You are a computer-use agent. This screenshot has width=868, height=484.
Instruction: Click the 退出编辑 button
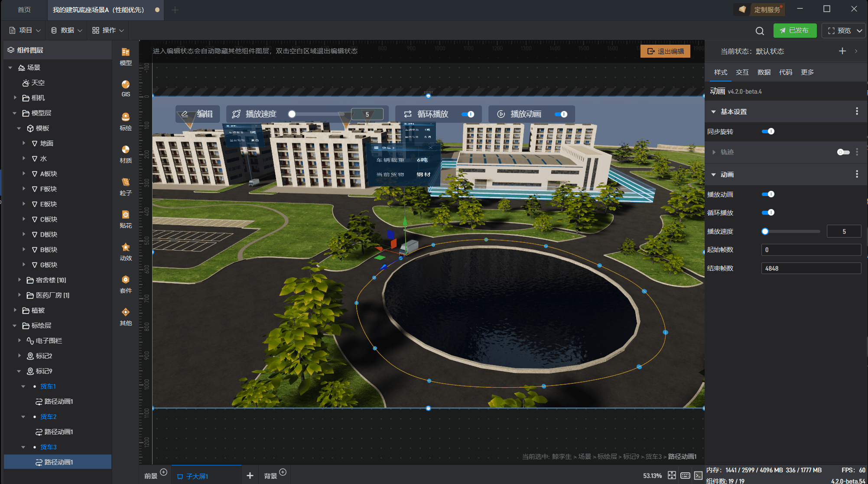coord(665,51)
